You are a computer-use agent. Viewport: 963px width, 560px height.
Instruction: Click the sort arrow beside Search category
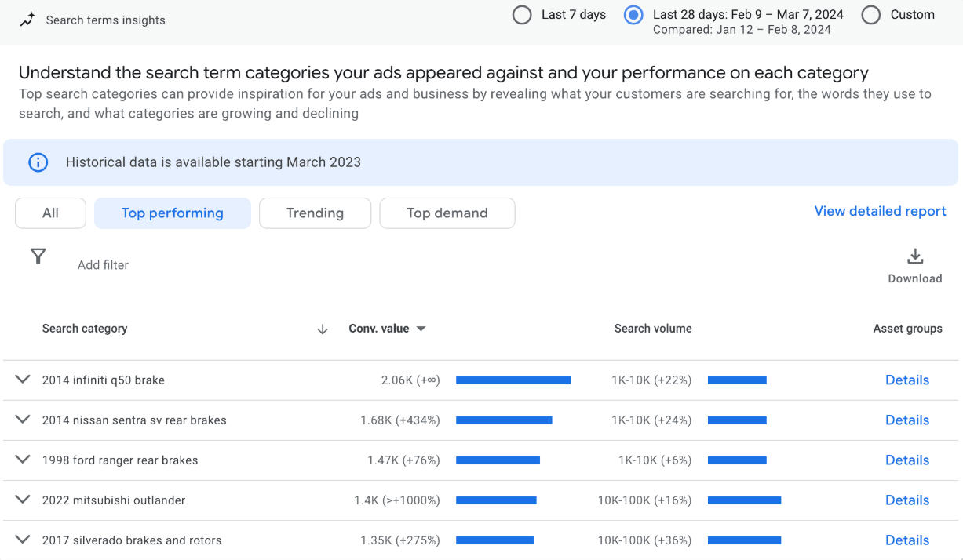(322, 329)
